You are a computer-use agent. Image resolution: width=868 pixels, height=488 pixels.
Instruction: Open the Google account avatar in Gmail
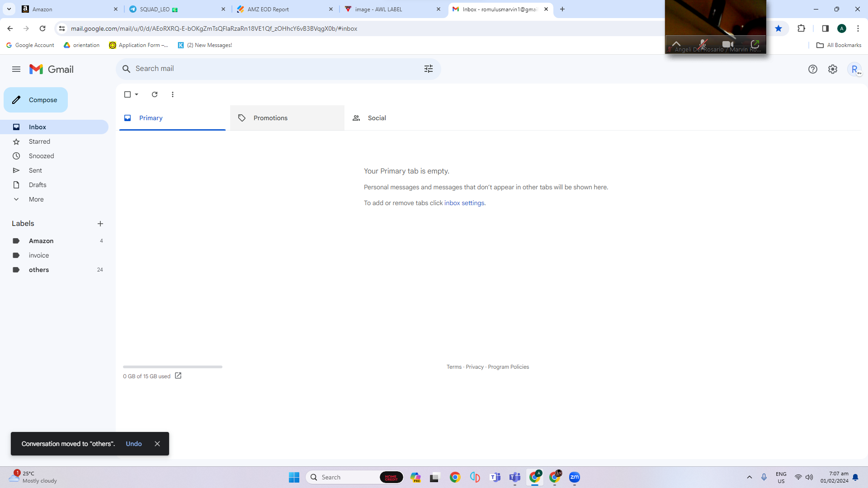[854, 69]
